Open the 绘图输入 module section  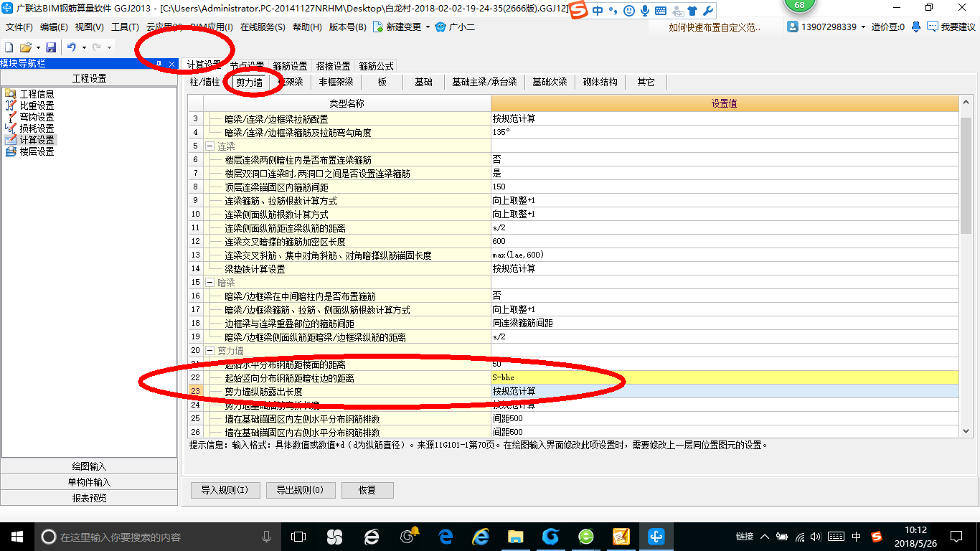(89, 466)
